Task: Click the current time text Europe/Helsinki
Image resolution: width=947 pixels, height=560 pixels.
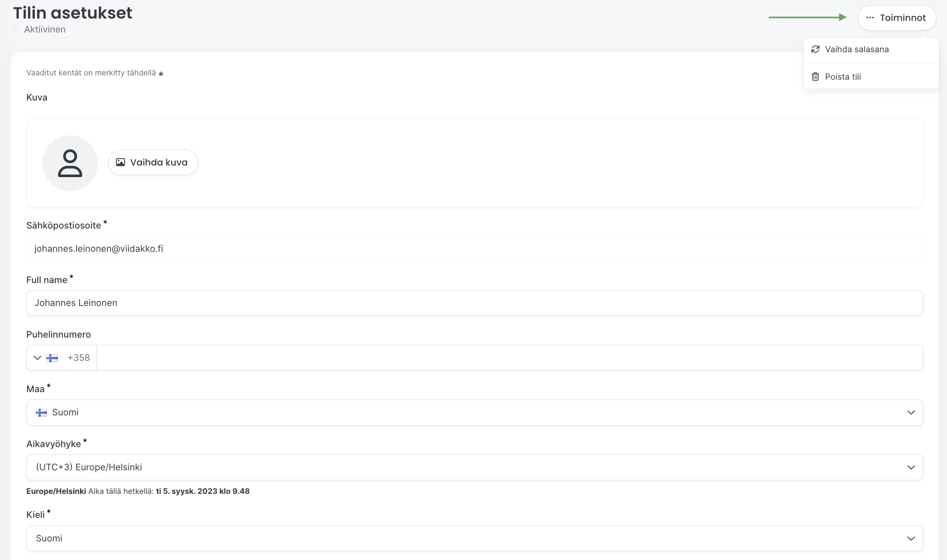Action: click(138, 491)
